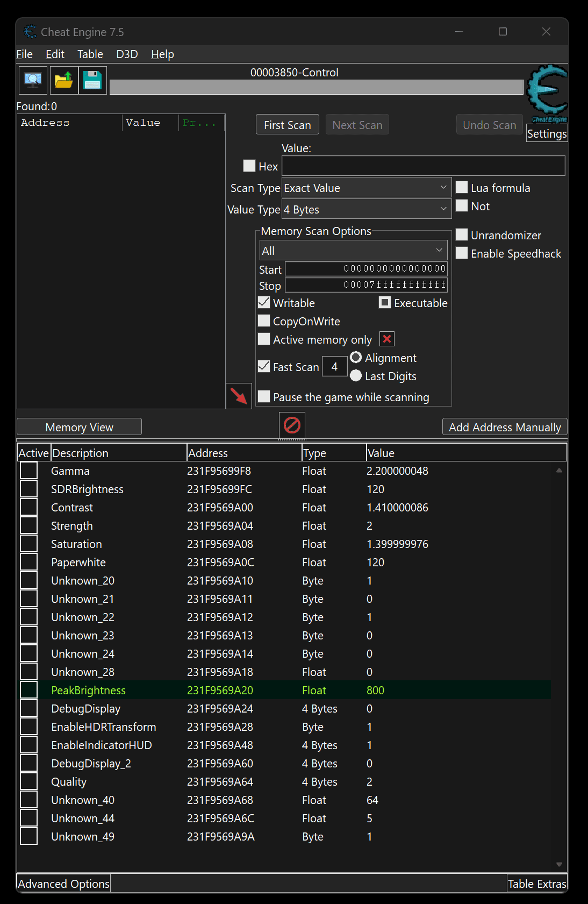Uncheck the Writable checkbox
Screen dimensions: 588x904
tap(264, 302)
